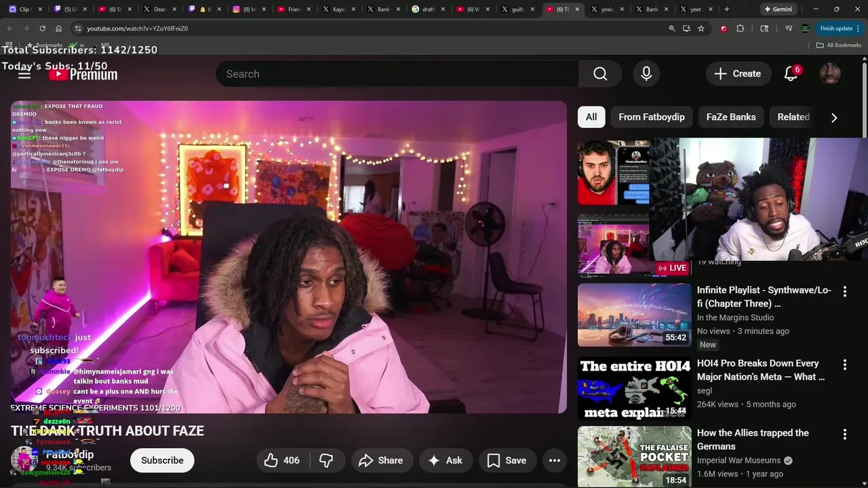The width and height of the screenshot is (868, 488).
Task: Reload the current page
Action: (x=42, y=28)
